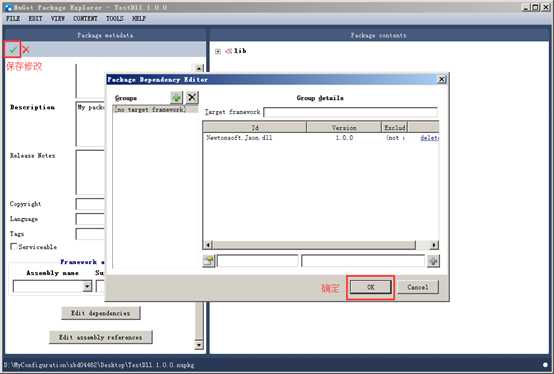Add a new dependency group with green plus
The height and width of the screenshot is (374, 554).
click(x=176, y=97)
